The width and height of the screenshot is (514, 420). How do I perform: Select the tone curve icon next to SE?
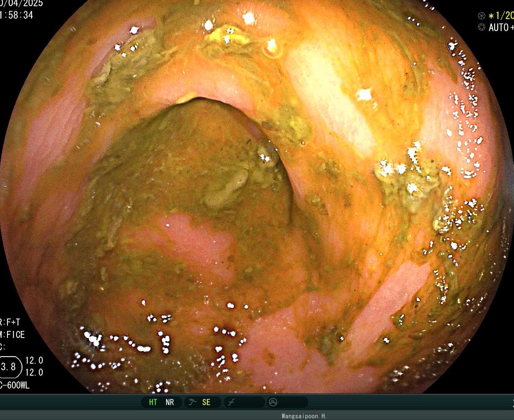192,402
